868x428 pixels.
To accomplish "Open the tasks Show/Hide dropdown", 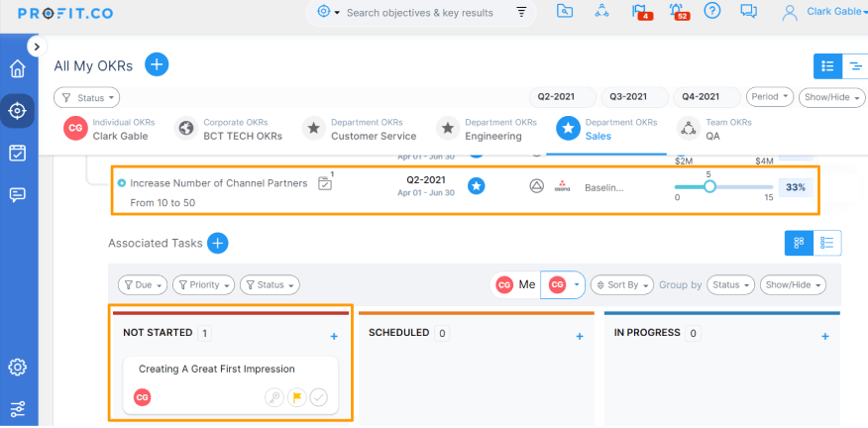I will coord(793,285).
